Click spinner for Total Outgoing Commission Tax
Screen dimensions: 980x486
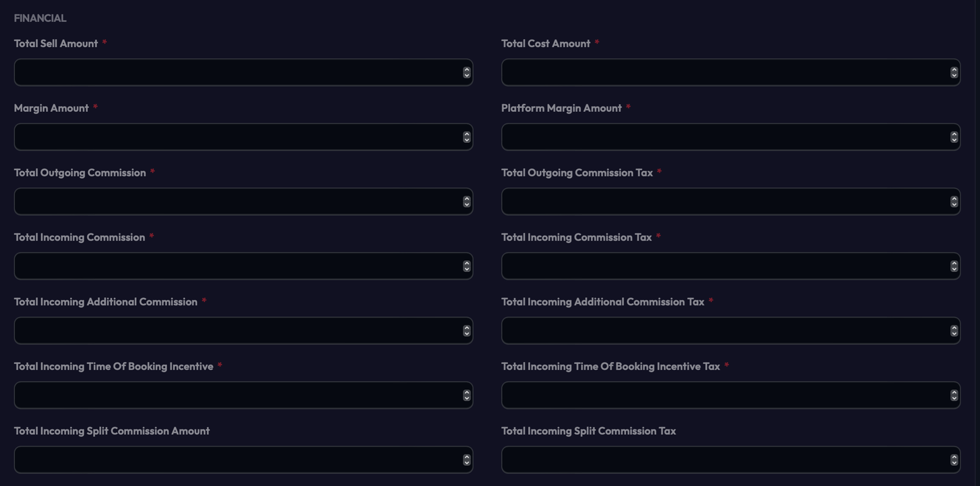click(954, 202)
